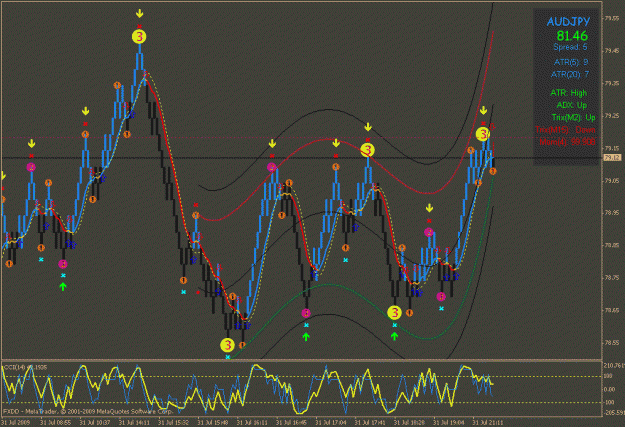Click the AUDJPY symbol label

coord(568,22)
